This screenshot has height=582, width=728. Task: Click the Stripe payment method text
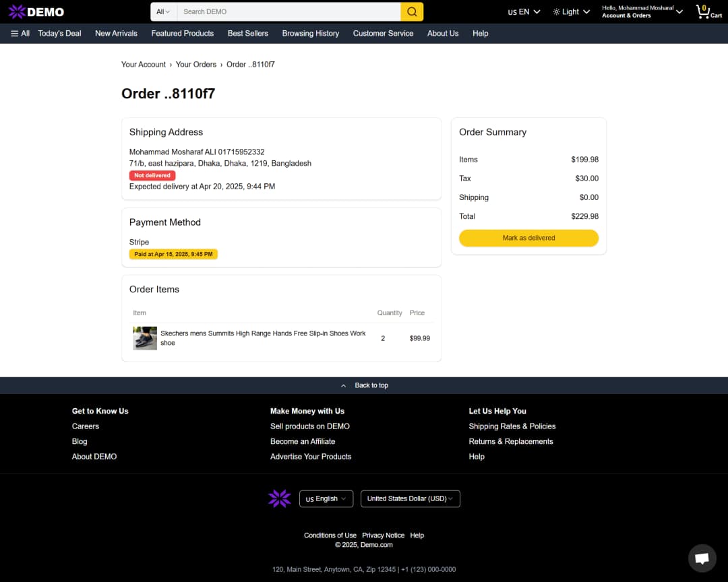tap(139, 243)
